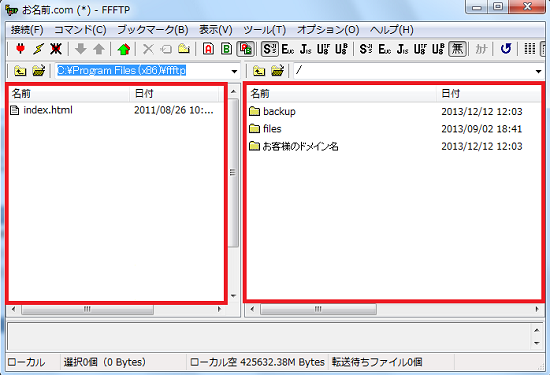Expand the remote path dropdown arrow
550x375 pixels.
pyautogui.click(x=538, y=71)
